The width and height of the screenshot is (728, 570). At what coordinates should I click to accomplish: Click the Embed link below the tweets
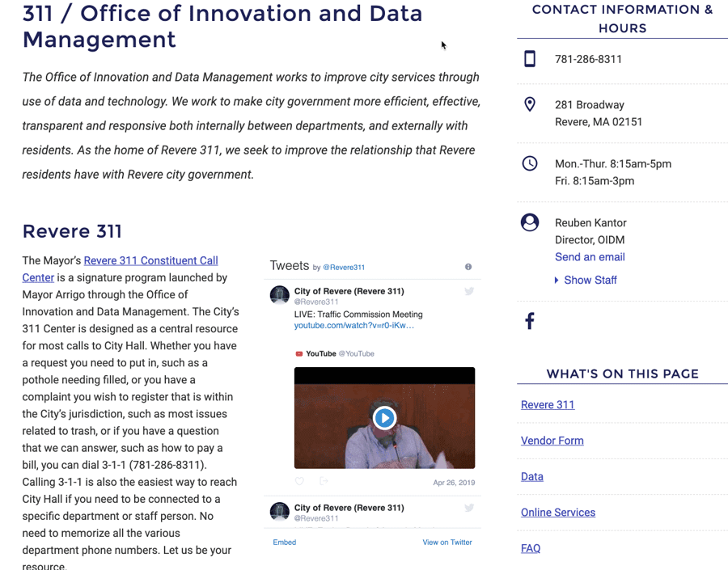[x=284, y=543]
